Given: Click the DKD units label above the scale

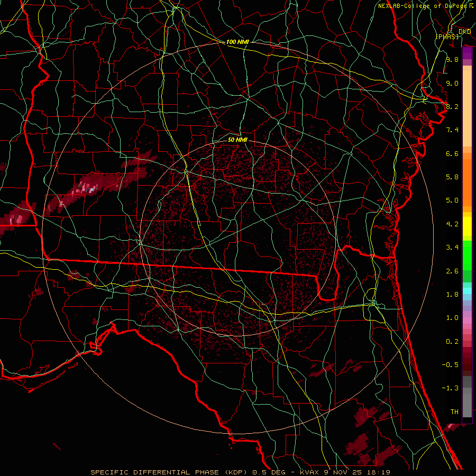Looking at the screenshot, I should (465, 32).
